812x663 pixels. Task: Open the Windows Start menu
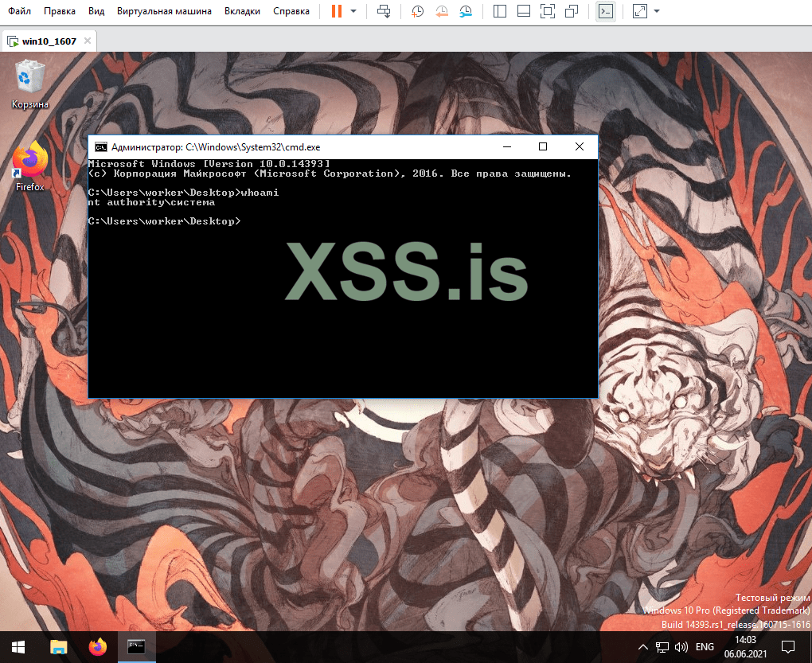(x=18, y=647)
